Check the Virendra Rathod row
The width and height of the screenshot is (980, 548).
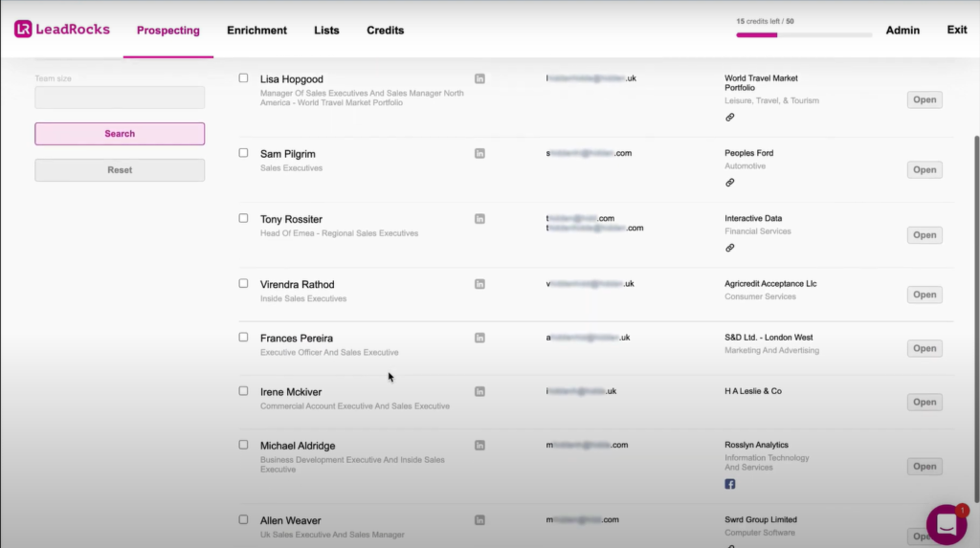pos(243,284)
